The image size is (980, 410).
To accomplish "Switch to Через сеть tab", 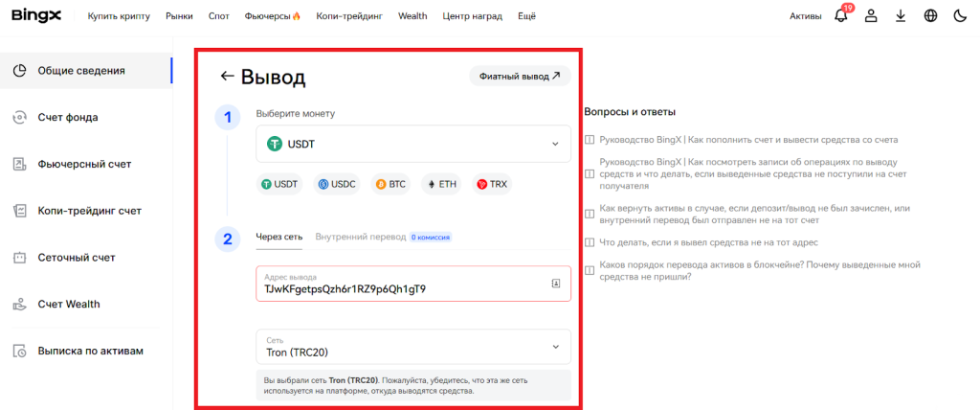I will (x=278, y=238).
